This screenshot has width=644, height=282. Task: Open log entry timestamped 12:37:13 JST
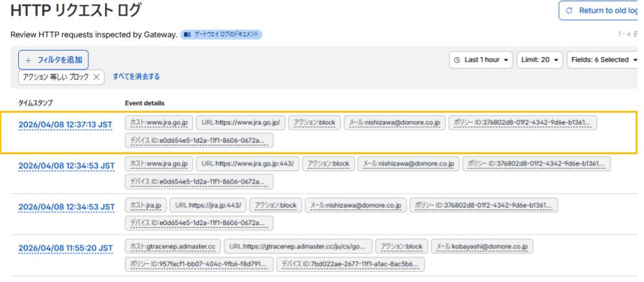pyautogui.click(x=65, y=126)
